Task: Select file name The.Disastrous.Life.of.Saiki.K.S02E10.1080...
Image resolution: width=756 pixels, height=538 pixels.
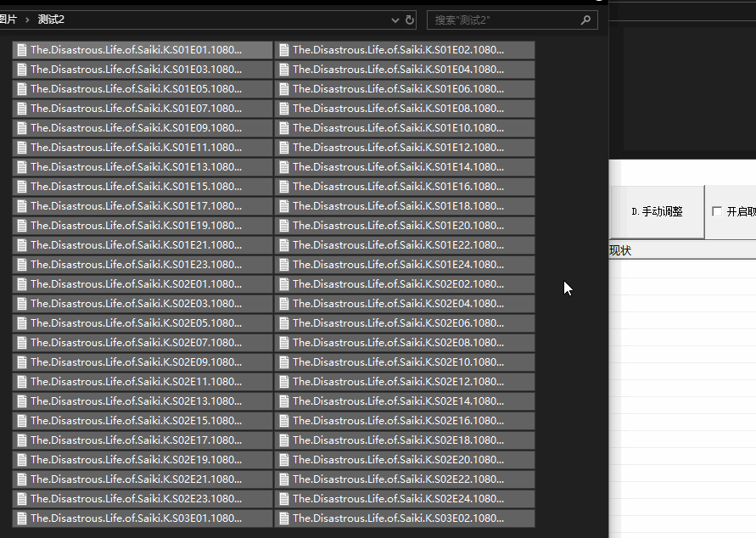Action: click(x=398, y=362)
